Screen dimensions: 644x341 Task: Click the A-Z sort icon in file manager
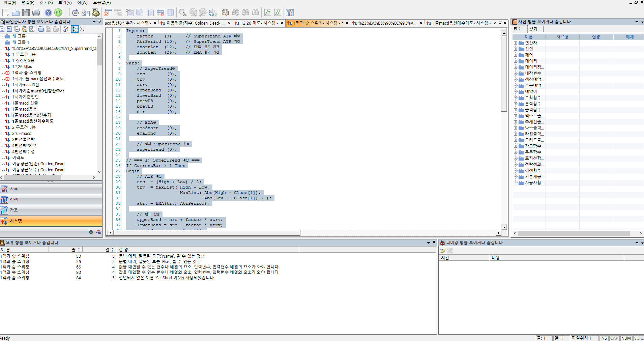click(82, 29)
